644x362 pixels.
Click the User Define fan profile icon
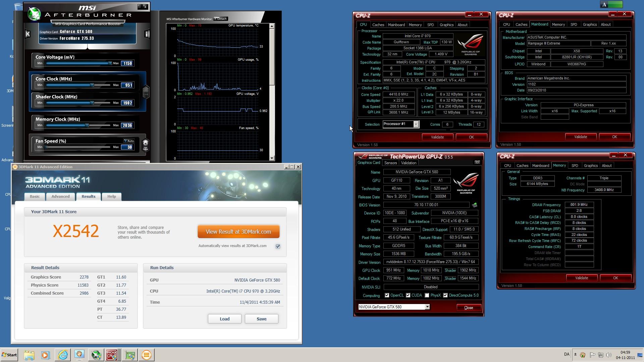[146, 145]
